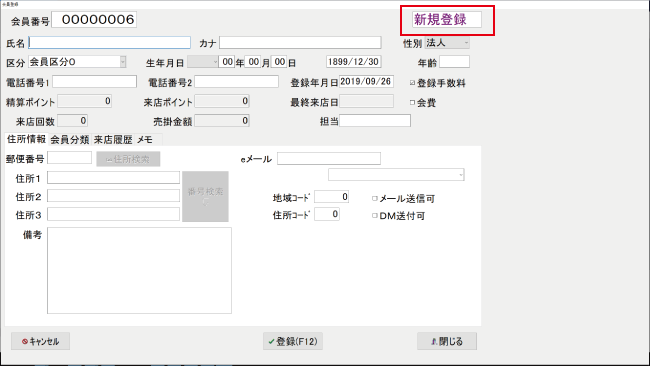Click the birth year 00 field

click(227, 62)
